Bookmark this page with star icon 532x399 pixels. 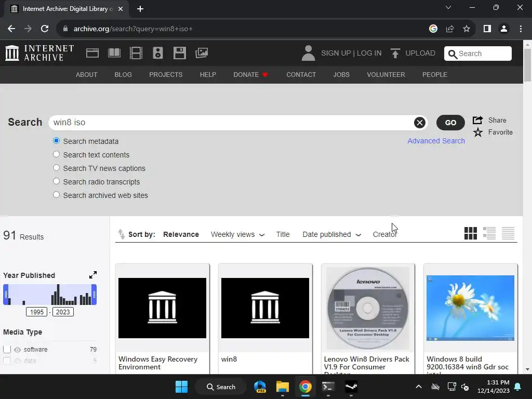[x=467, y=29]
